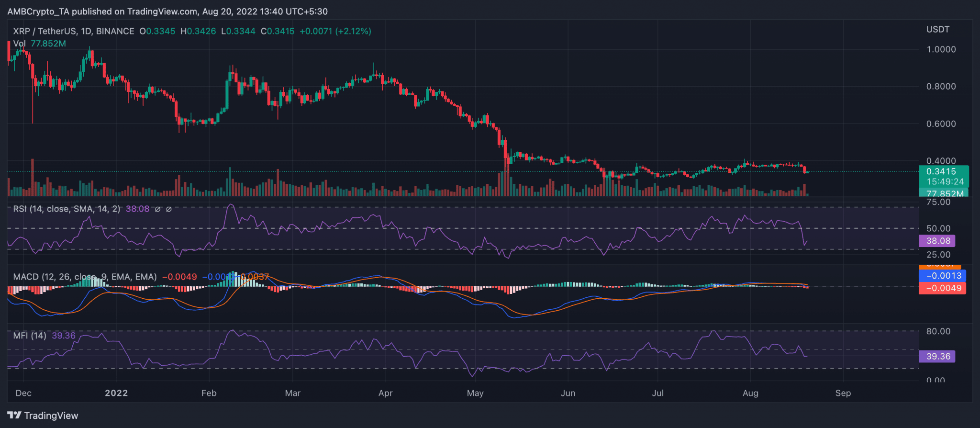This screenshot has height=428, width=980.
Task: Click the Sep label on the time axis
Action: click(843, 393)
